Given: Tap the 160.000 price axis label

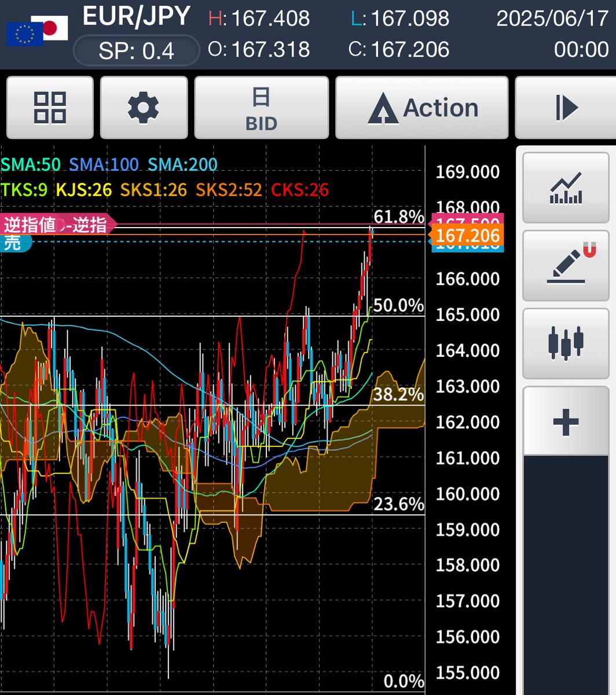Looking at the screenshot, I should pyautogui.click(x=468, y=493).
